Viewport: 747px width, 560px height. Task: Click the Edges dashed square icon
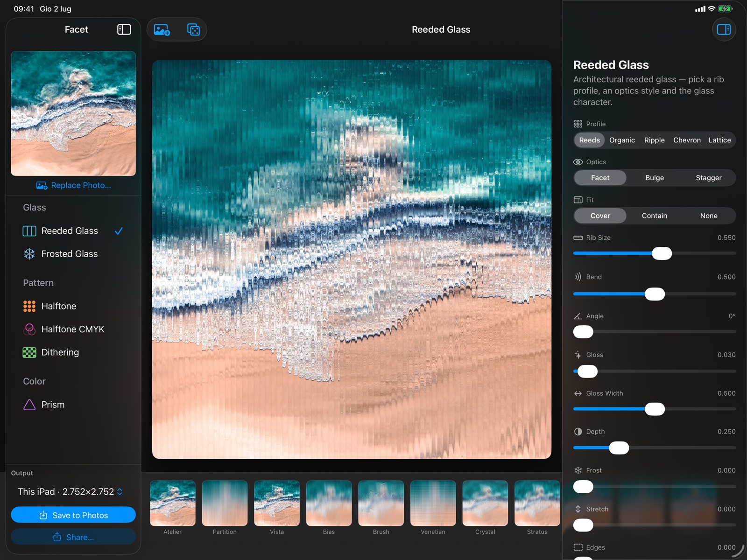pos(578,547)
